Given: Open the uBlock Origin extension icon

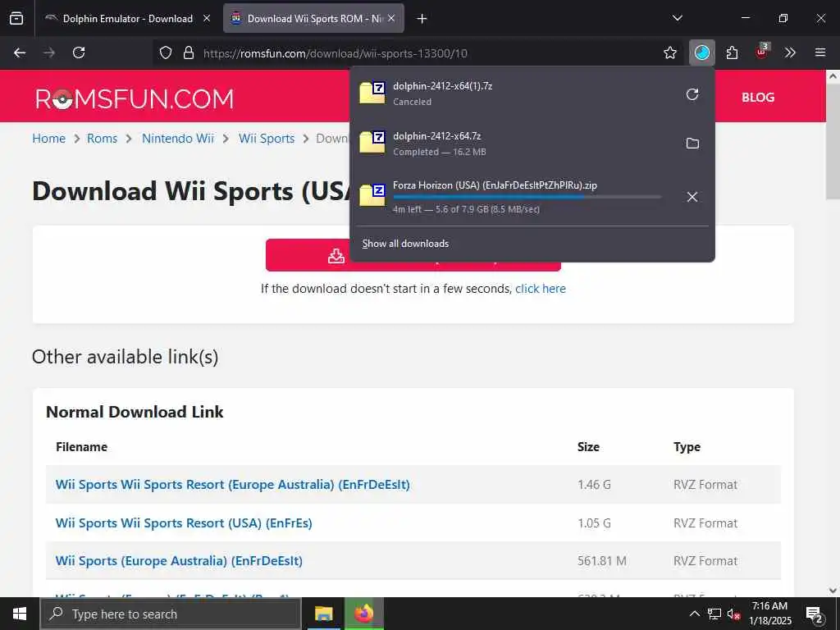Looking at the screenshot, I should pyautogui.click(x=762, y=52).
